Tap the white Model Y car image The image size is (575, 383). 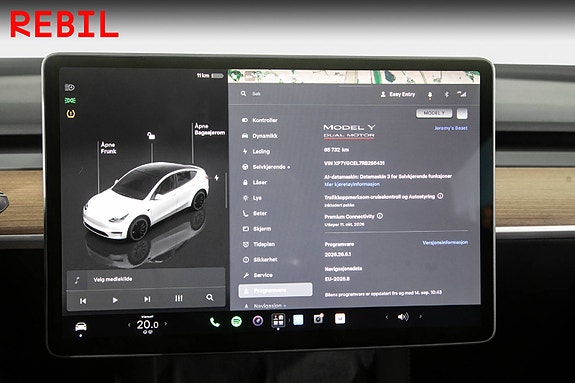(146, 201)
